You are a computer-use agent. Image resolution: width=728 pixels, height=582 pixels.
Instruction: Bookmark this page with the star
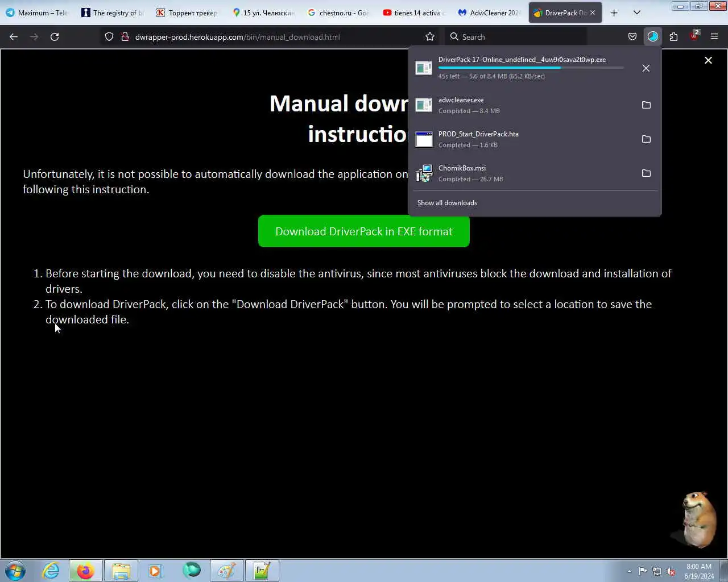pyautogui.click(x=430, y=36)
